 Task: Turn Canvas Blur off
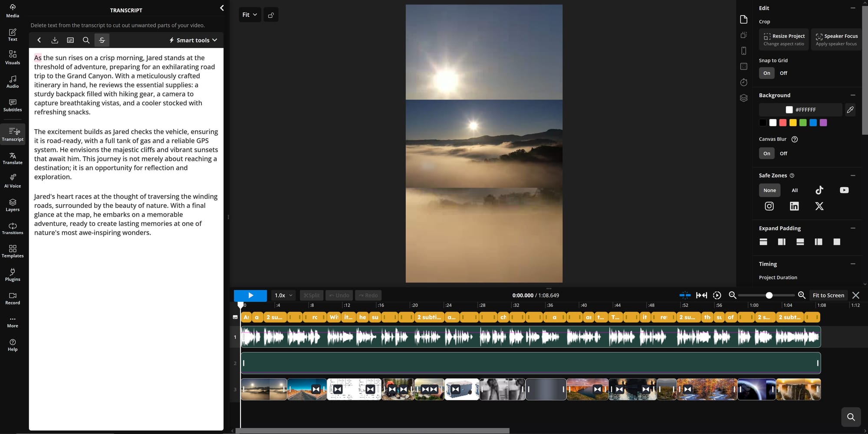point(783,153)
